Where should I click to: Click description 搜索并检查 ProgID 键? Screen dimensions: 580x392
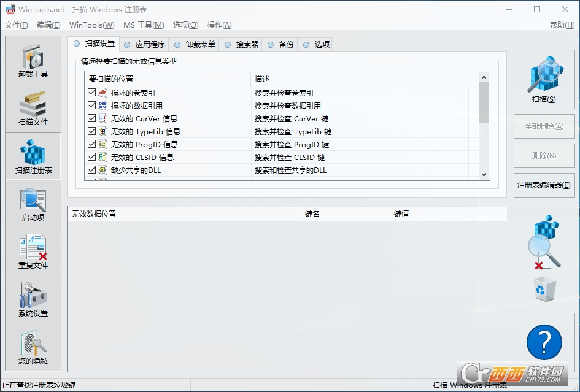[292, 145]
